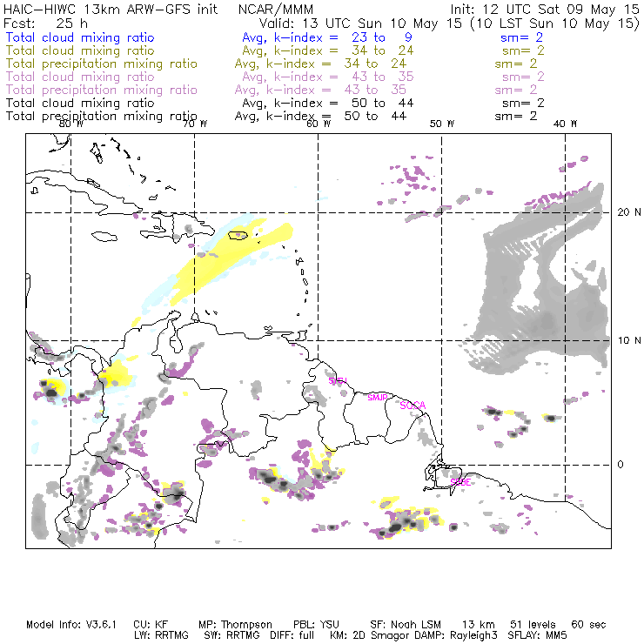The width and height of the screenshot is (644, 644).
Task: Click olive "Total cloud mixing ratio" legend label
Action: (x=80, y=50)
